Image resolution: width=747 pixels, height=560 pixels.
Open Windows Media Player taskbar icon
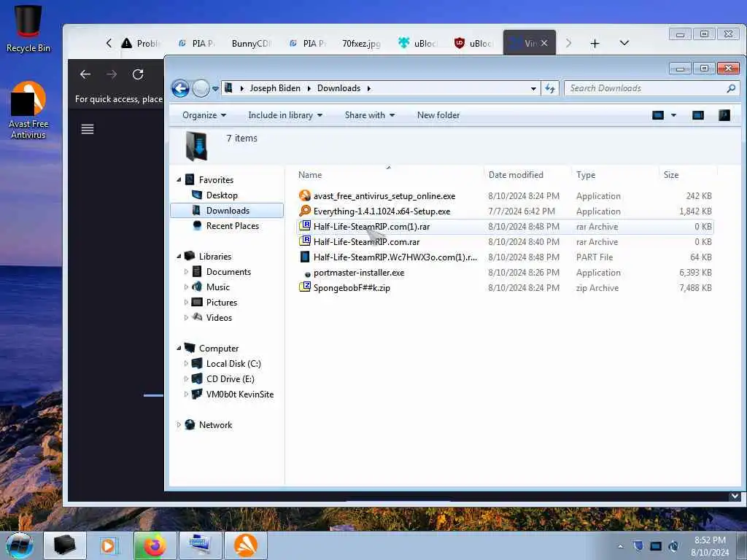109,545
